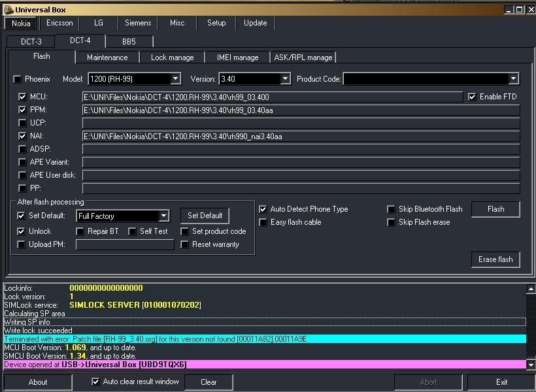The width and height of the screenshot is (536, 392).
Task: Switch to the LG tab
Action: (x=99, y=23)
